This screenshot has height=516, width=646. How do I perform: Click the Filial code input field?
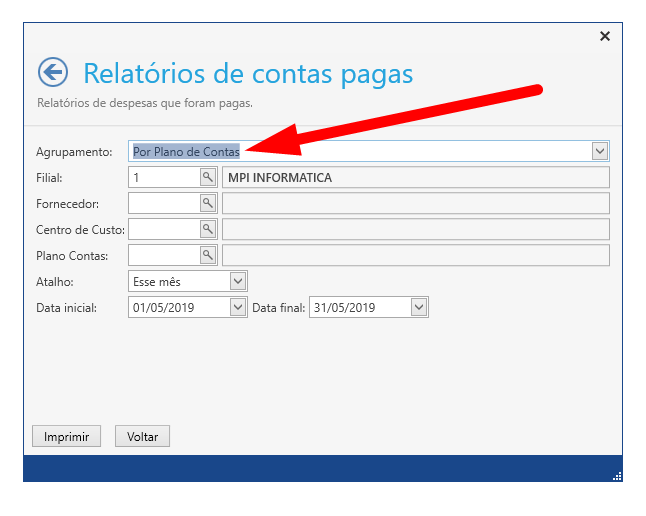tap(164, 177)
